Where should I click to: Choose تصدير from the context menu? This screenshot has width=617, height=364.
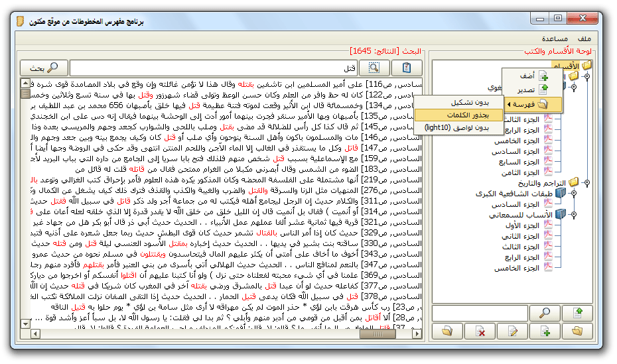(532, 90)
